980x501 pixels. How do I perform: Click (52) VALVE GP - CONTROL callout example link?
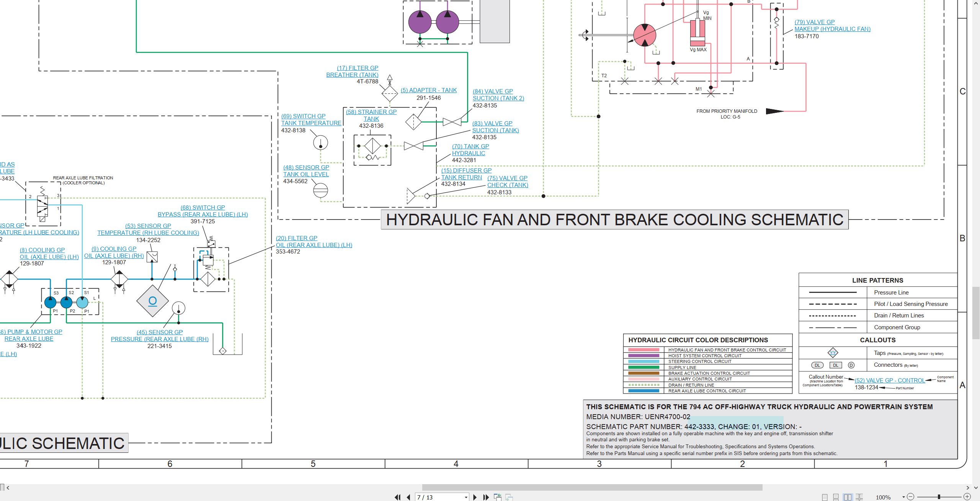(x=890, y=380)
